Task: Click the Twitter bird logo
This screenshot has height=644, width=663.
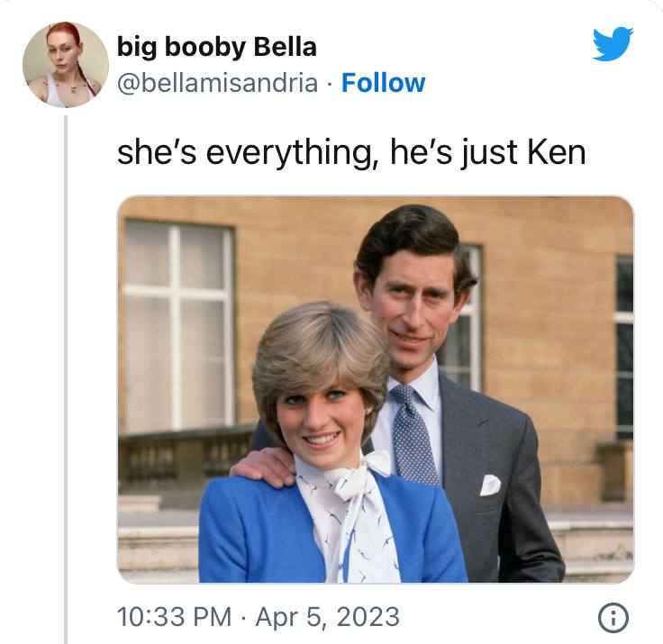Action: (x=613, y=44)
